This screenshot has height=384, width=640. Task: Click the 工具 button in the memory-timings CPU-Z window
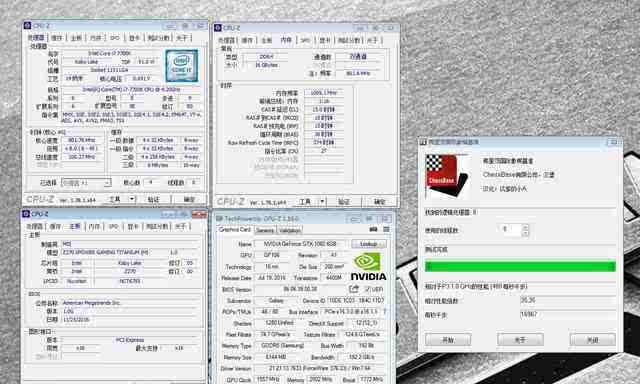tap(305, 202)
